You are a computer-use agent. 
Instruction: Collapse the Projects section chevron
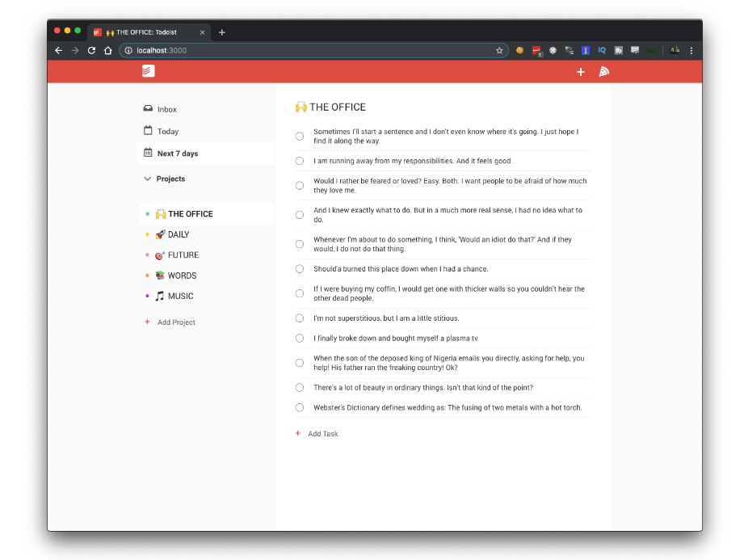tap(147, 179)
